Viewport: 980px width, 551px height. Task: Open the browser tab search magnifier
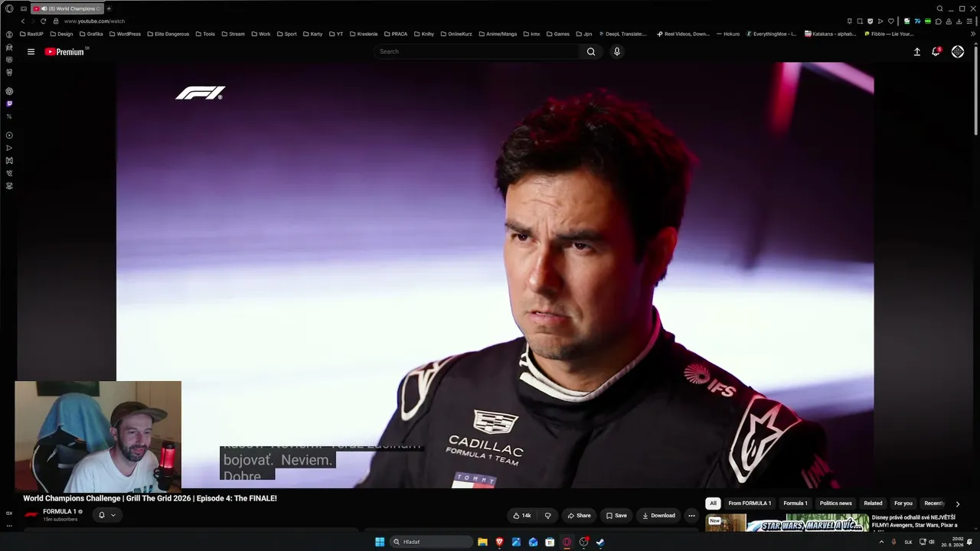pyautogui.click(x=940, y=8)
